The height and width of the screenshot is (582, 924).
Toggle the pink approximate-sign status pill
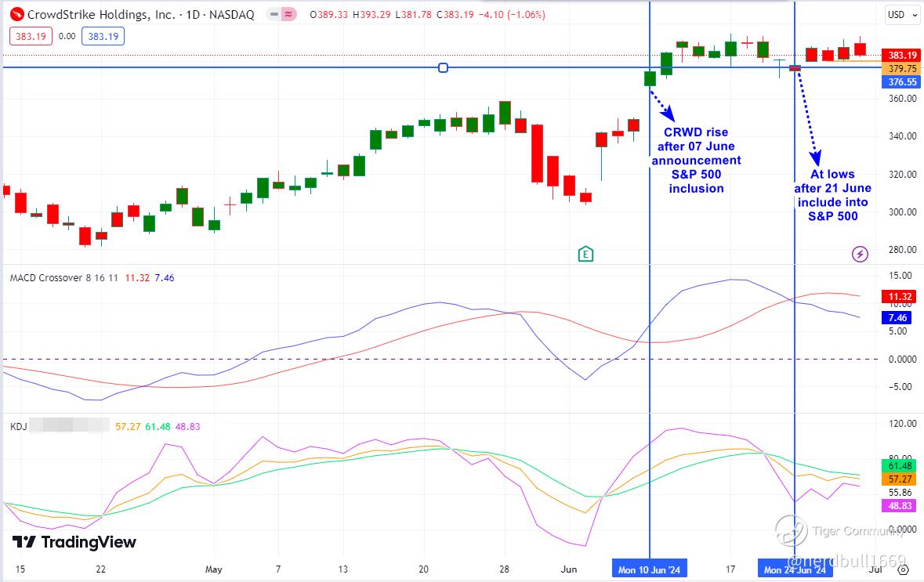[288, 15]
